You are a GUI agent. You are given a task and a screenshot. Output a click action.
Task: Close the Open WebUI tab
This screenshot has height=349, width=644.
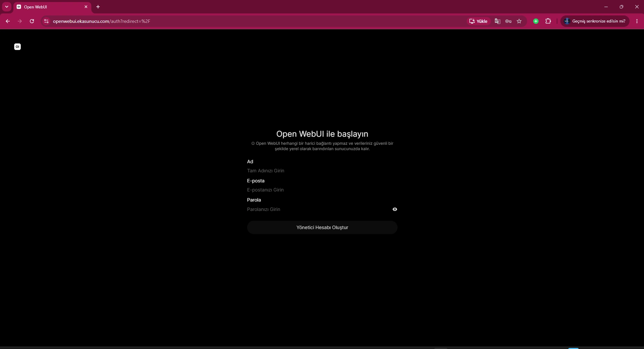pos(86,7)
